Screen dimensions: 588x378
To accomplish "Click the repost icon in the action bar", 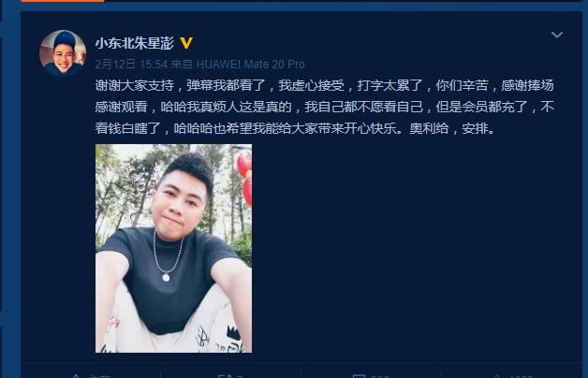I will click(x=226, y=376).
